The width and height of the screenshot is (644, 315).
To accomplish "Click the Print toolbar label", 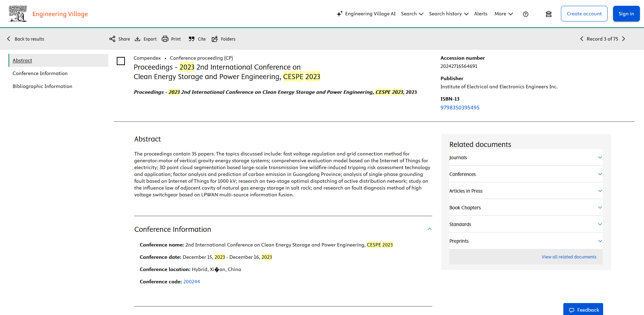I will pos(176,39).
